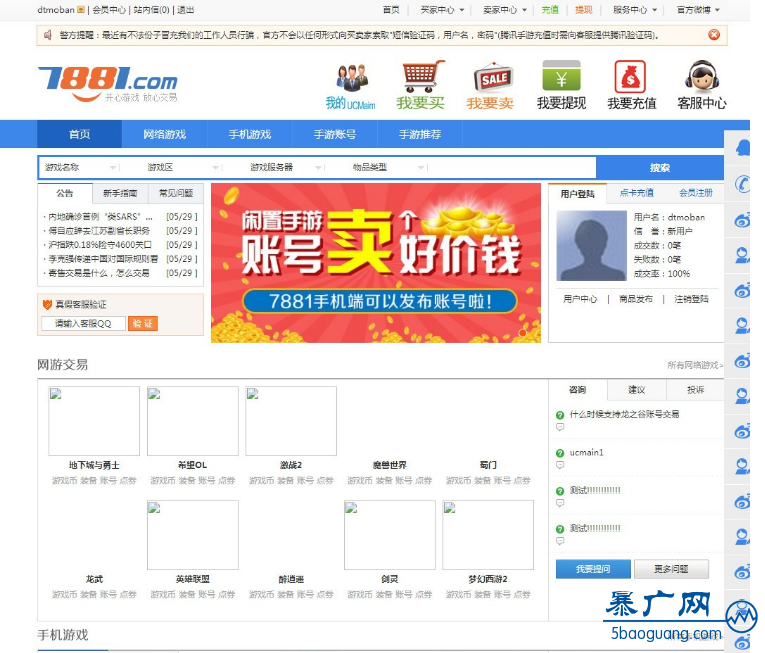Open the 用户中心 link under the profile
The image size is (765, 653).
coord(580,299)
